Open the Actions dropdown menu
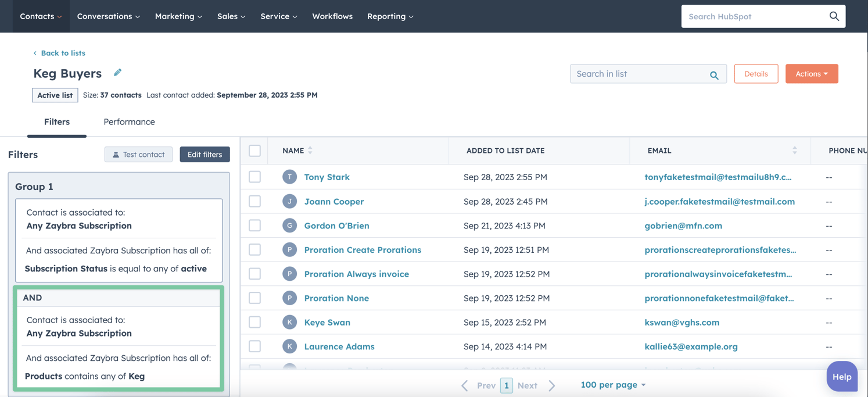Image resolution: width=868 pixels, height=397 pixels. 812,73
